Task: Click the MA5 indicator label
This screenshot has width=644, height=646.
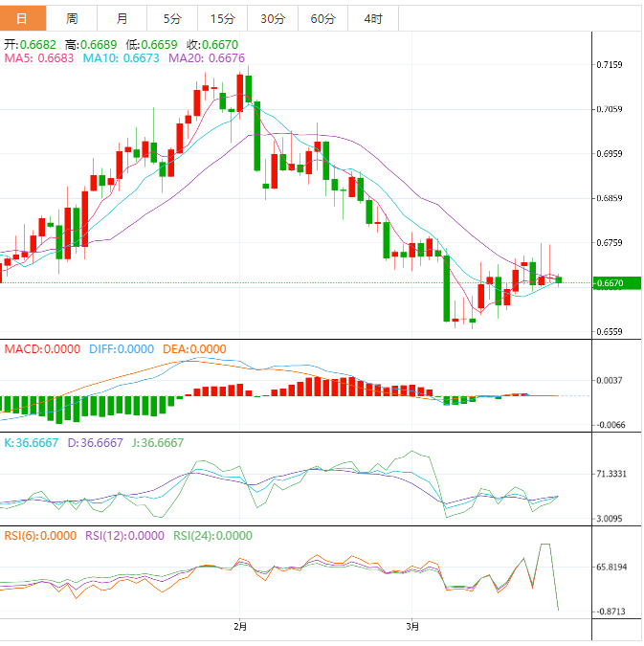Action: point(38,58)
